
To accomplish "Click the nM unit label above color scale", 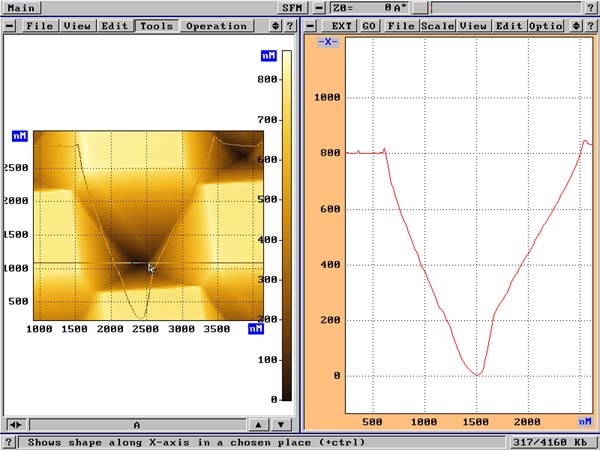I will (x=268, y=56).
